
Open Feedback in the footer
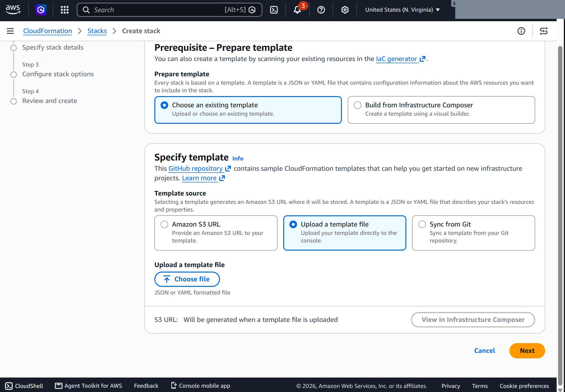[146, 386]
